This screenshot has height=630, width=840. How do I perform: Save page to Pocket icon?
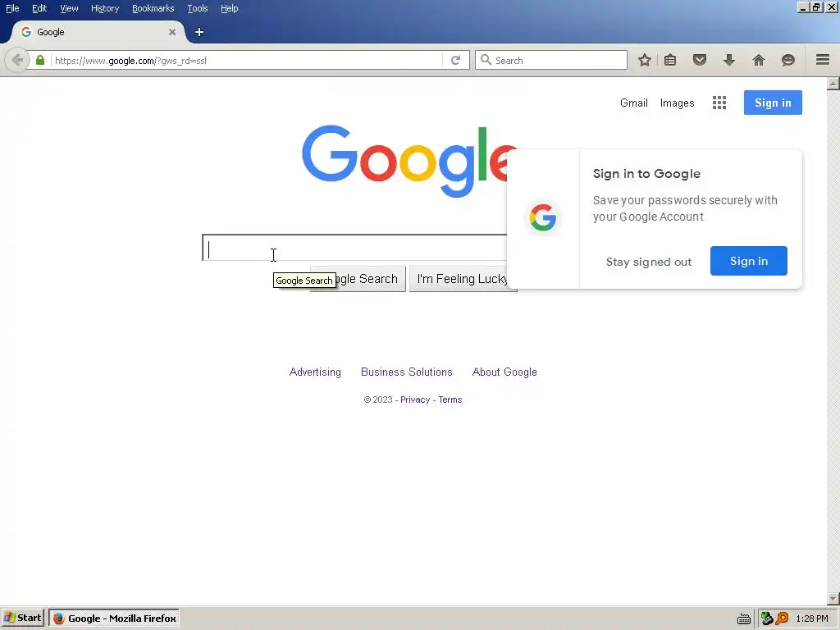pyautogui.click(x=700, y=60)
